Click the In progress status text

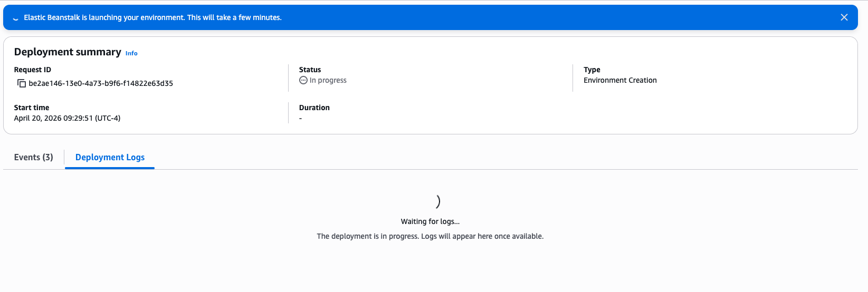tap(328, 80)
